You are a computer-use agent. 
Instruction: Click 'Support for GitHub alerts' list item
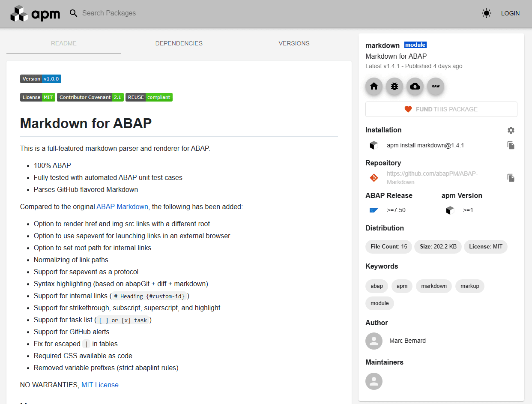[x=72, y=332]
